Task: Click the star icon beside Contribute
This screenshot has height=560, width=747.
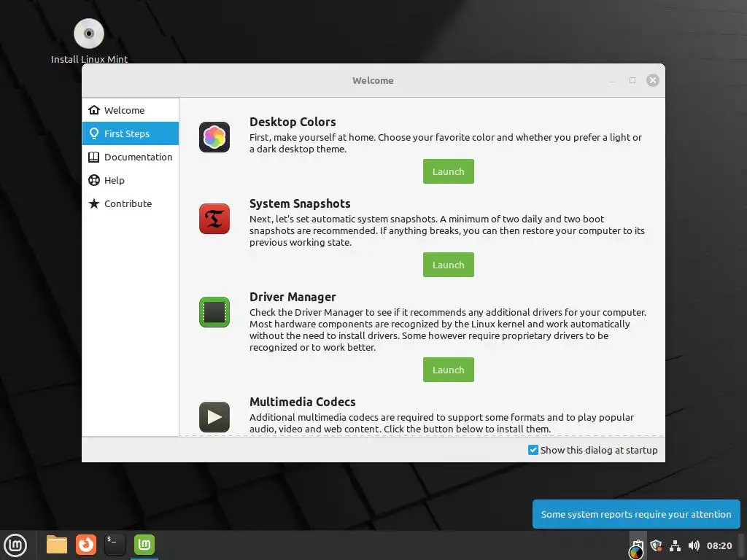Action: coord(94,203)
